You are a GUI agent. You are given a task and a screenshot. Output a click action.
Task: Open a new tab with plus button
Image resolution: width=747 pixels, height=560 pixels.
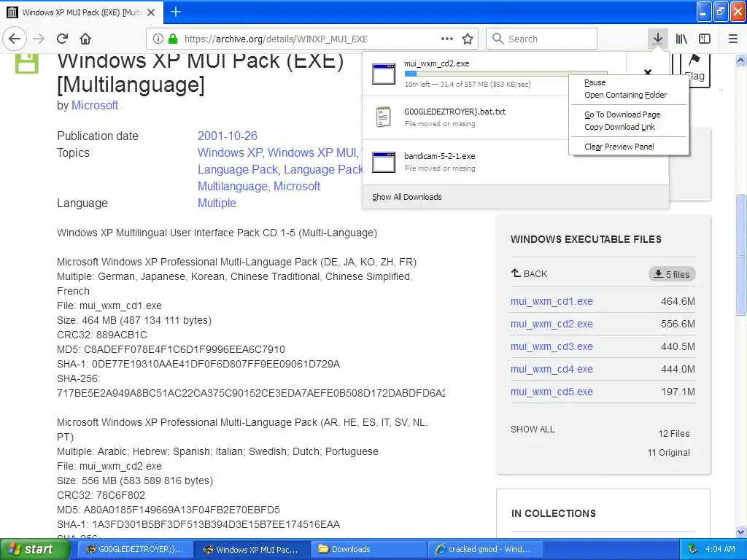click(176, 12)
